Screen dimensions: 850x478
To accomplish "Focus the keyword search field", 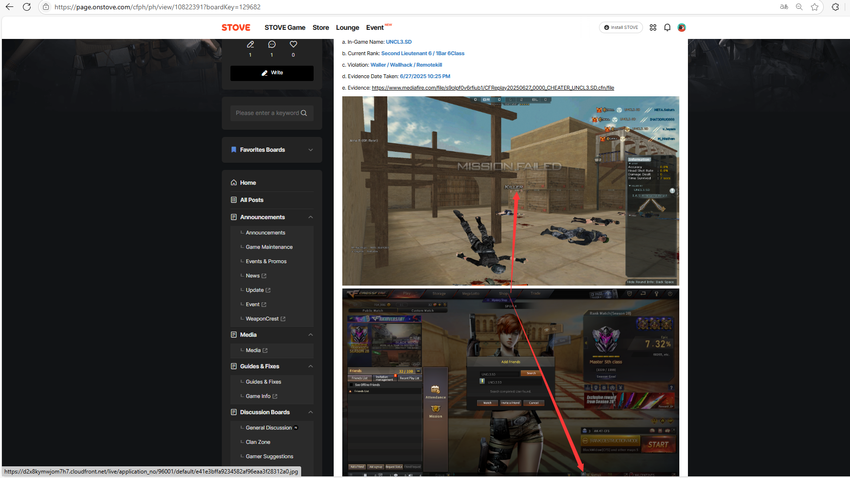I will [x=267, y=113].
